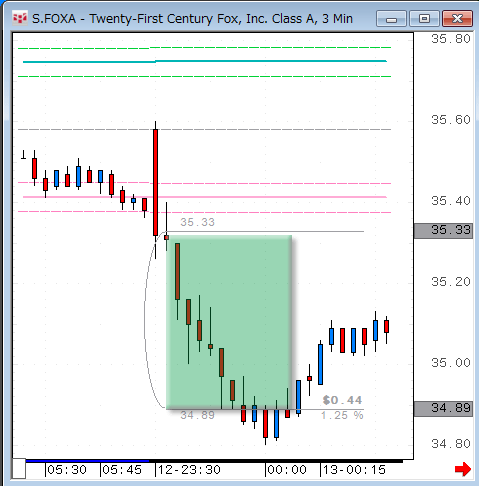Click the 35.00 price axis label
Image resolution: width=479 pixels, height=486 pixels.
tap(451, 363)
